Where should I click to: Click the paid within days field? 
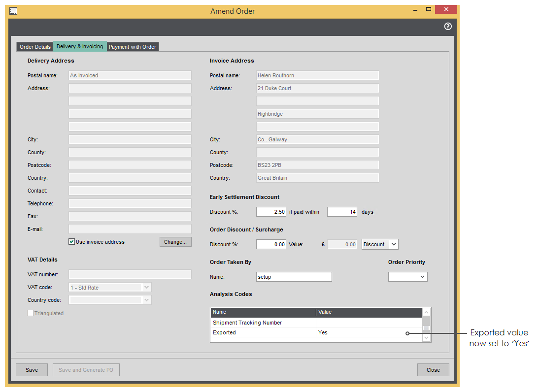point(342,212)
